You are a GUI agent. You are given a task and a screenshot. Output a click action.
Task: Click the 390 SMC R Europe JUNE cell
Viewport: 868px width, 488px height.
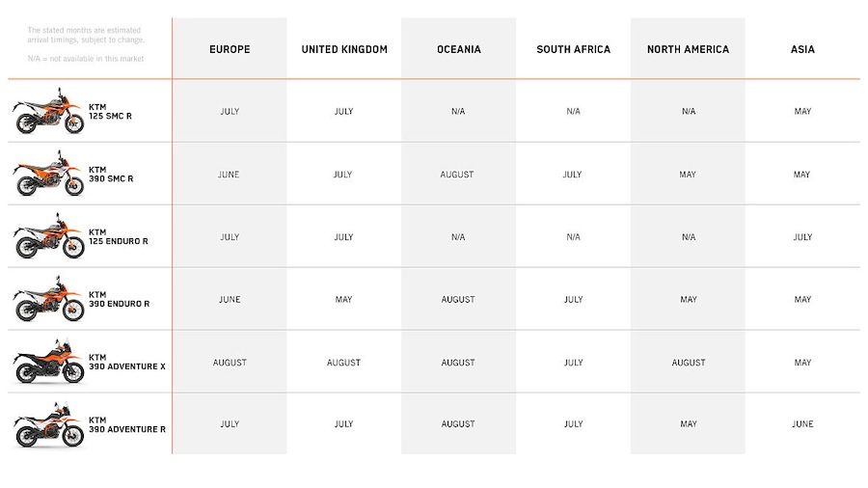(x=229, y=175)
